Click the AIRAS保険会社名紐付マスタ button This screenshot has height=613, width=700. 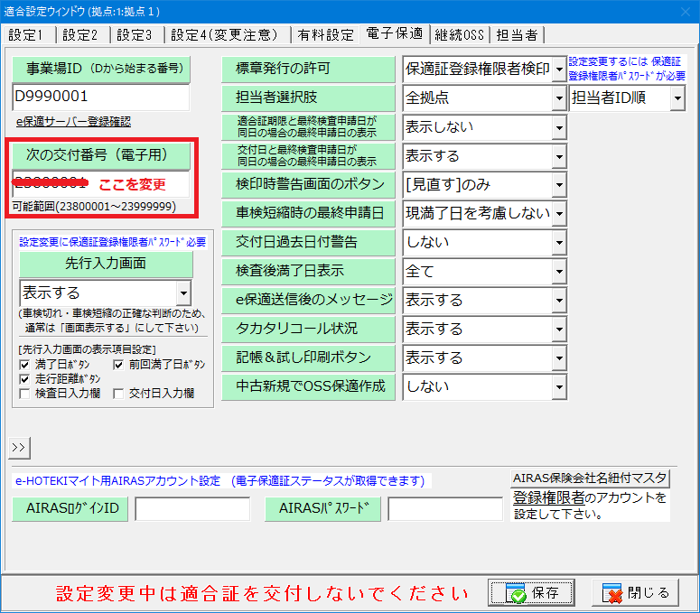click(x=591, y=478)
